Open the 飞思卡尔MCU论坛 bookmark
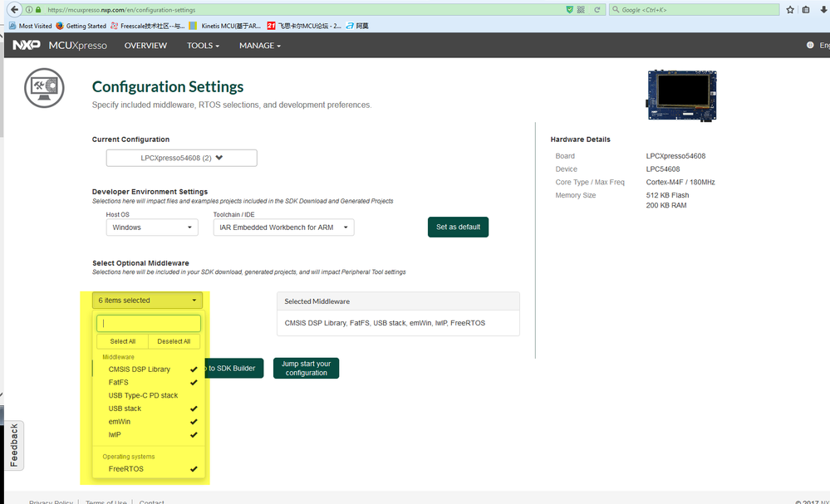Viewport: 830px width, 504px height. tap(304, 26)
